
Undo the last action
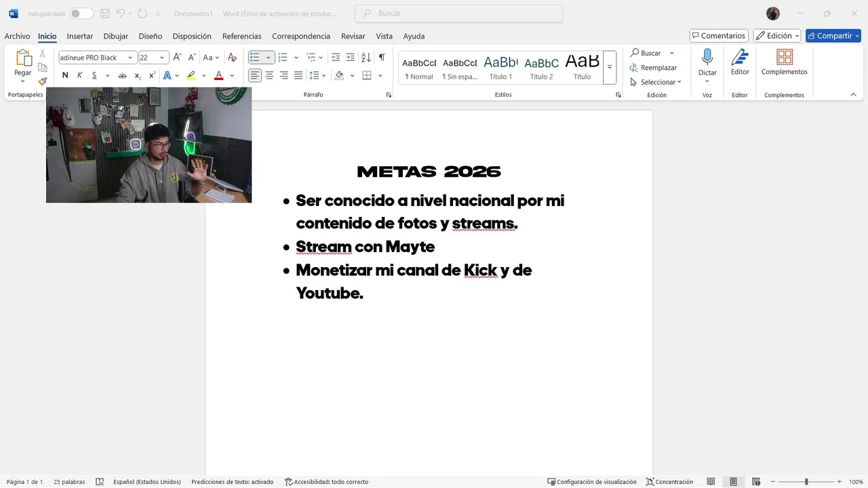[121, 14]
